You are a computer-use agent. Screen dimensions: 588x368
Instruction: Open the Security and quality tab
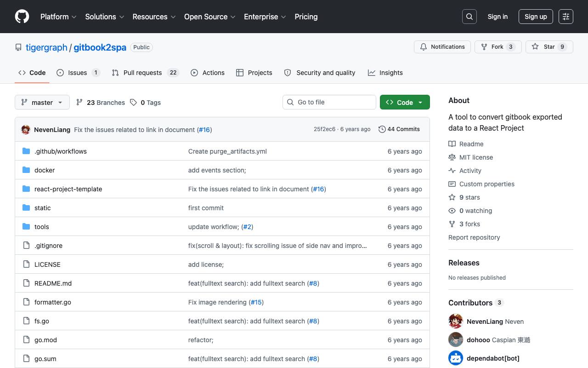[320, 73]
